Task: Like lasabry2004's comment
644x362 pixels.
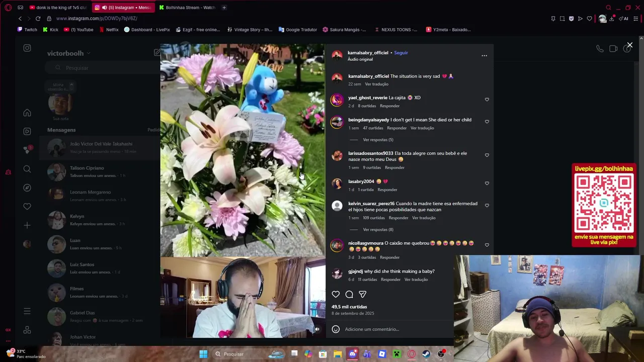Action: pos(487,184)
